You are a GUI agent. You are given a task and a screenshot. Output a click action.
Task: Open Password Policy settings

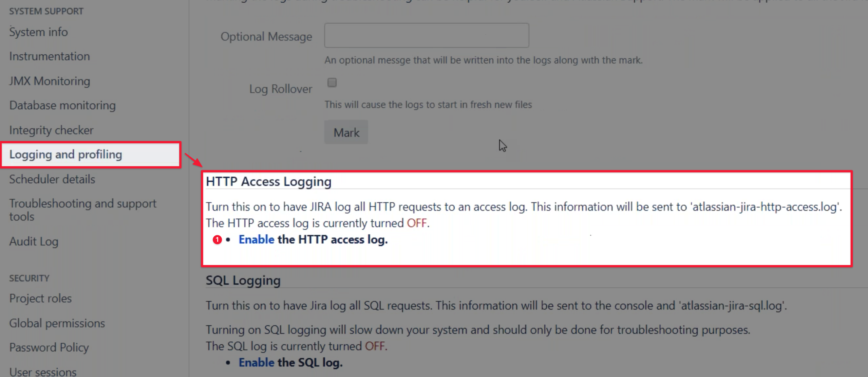(x=49, y=348)
